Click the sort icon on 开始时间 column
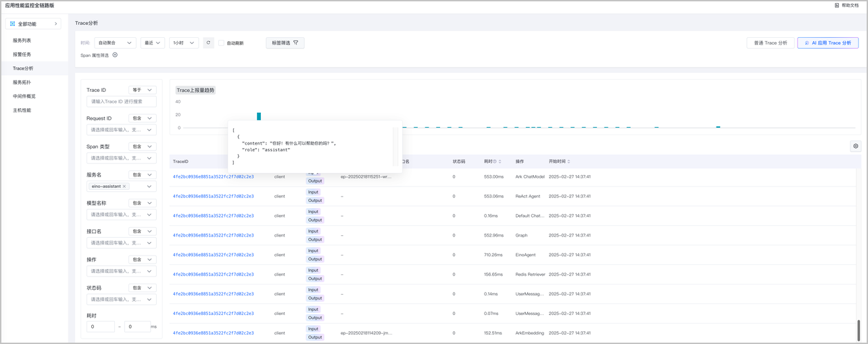The height and width of the screenshot is (344, 868). point(569,162)
